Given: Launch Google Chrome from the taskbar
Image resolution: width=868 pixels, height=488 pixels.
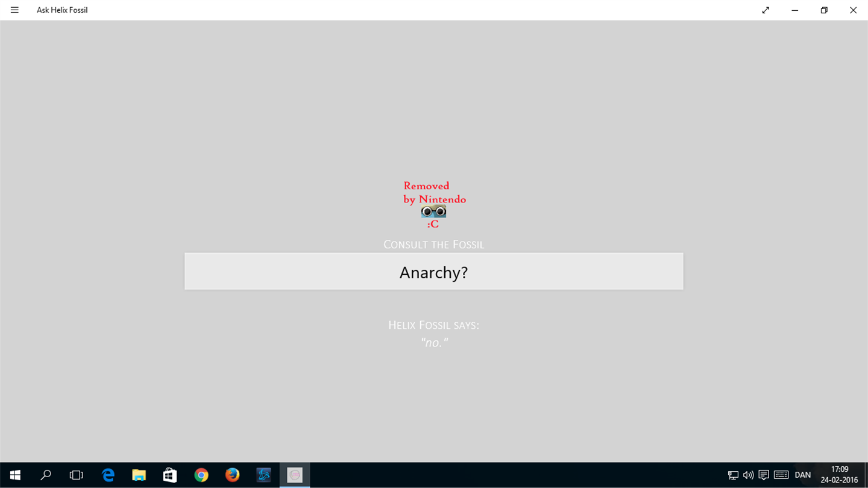Looking at the screenshot, I should [201, 475].
